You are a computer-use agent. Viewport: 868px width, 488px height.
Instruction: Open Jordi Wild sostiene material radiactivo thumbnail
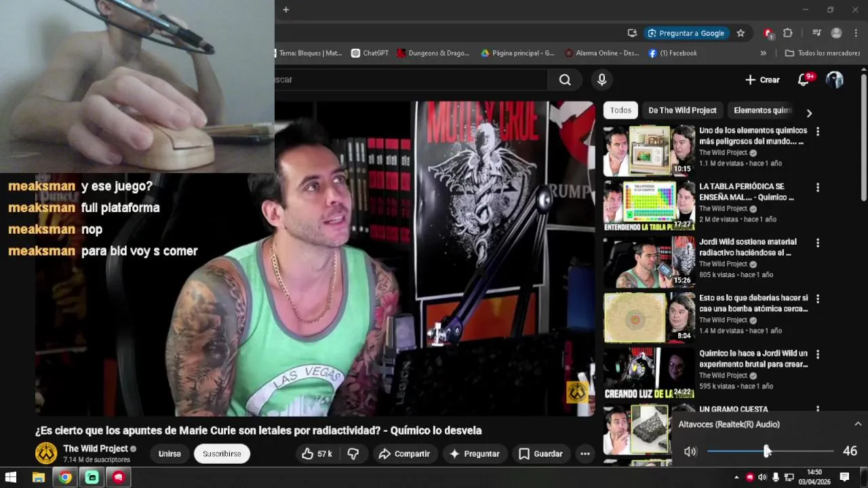(x=649, y=262)
